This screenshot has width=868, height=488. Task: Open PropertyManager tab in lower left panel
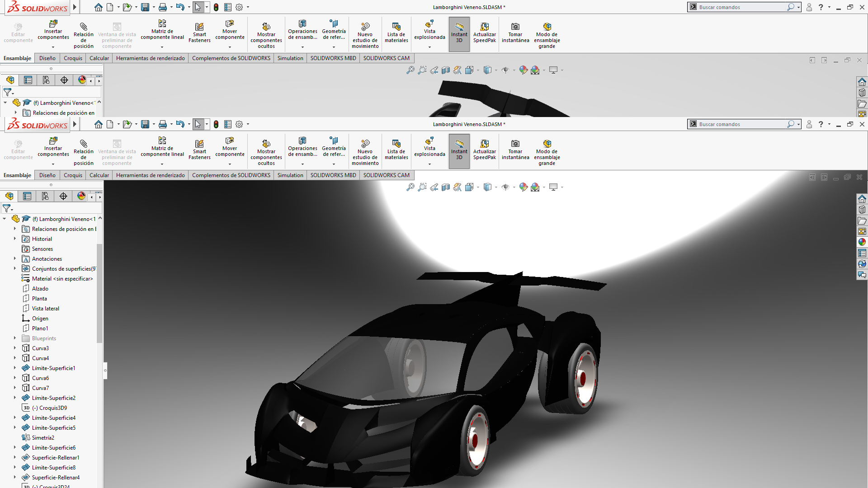point(27,196)
